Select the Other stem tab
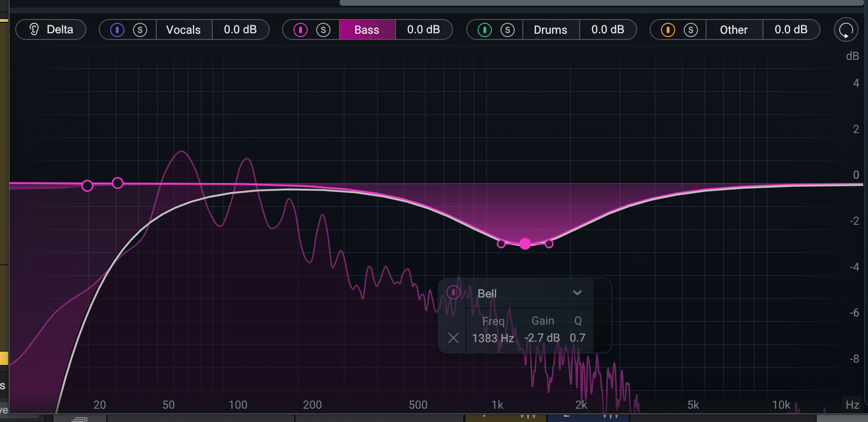This screenshot has width=868, height=422. click(734, 30)
